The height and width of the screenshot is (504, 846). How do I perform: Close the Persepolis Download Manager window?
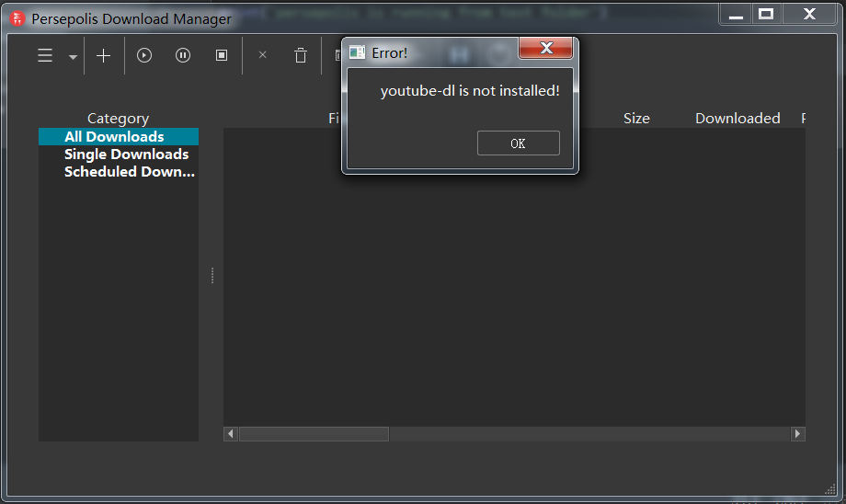click(x=809, y=14)
